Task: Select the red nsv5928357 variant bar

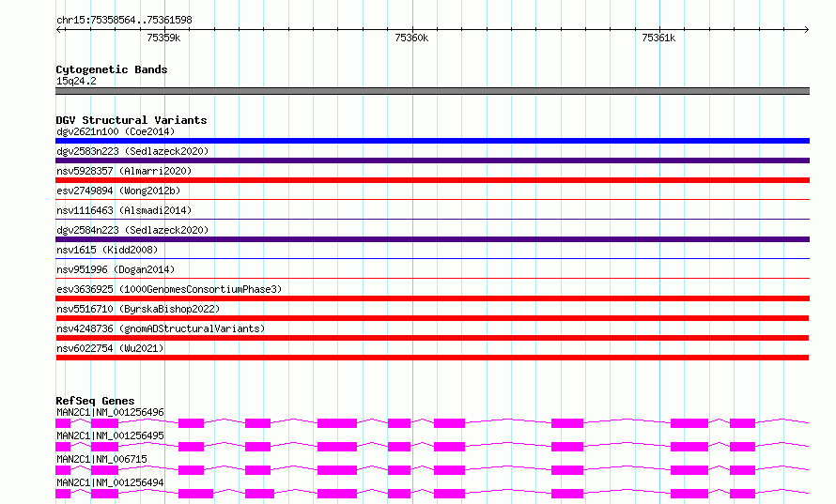Action: click(x=432, y=180)
